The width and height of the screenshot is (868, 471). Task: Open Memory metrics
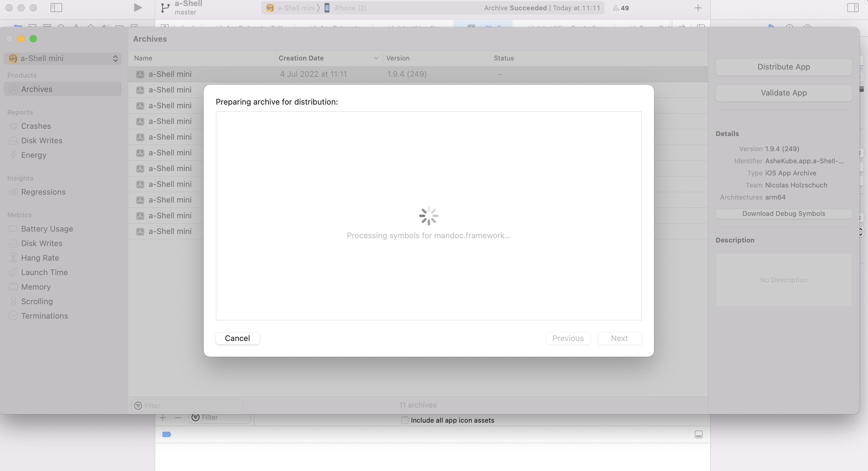[x=36, y=287]
